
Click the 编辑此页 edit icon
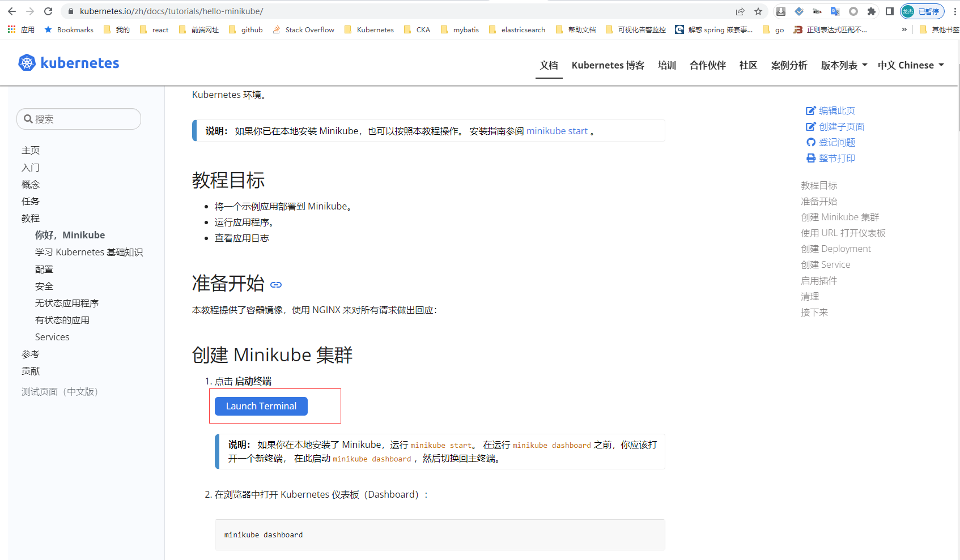coord(811,110)
